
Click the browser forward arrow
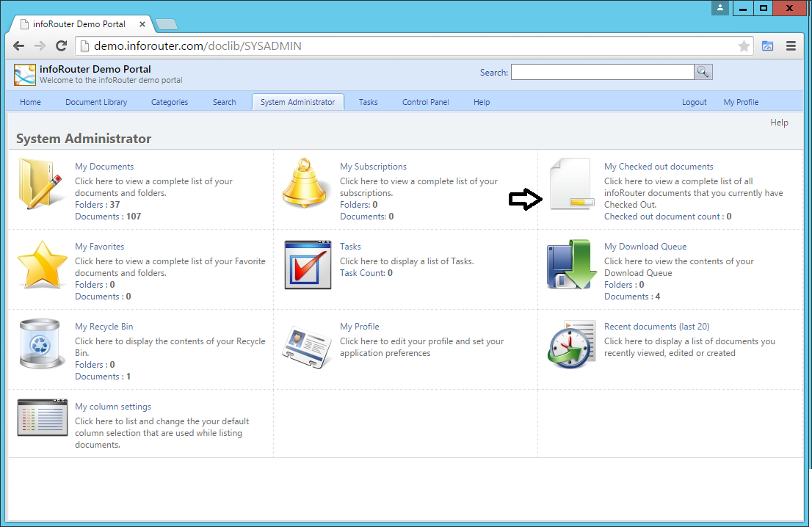click(40, 46)
